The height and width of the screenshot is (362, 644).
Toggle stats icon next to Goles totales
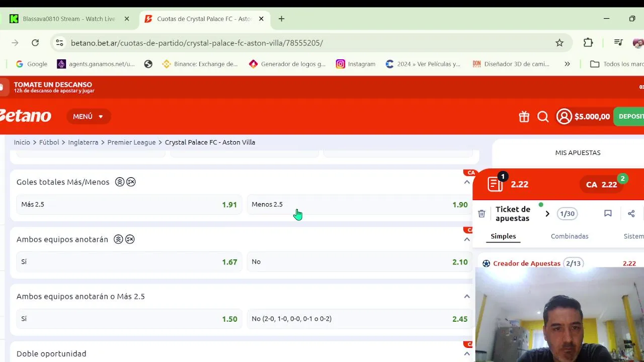pyautogui.click(x=120, y=182)
